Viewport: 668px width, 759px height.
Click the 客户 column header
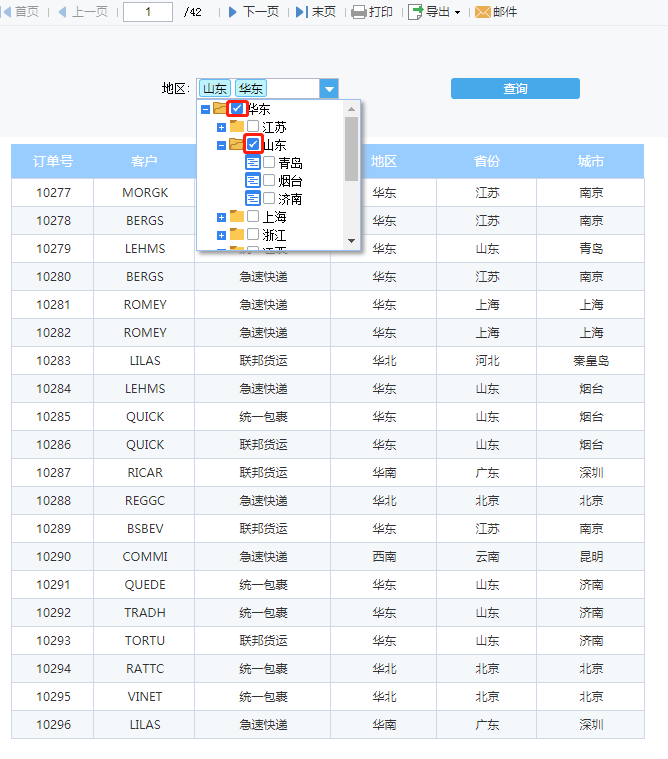pos(144,161)
